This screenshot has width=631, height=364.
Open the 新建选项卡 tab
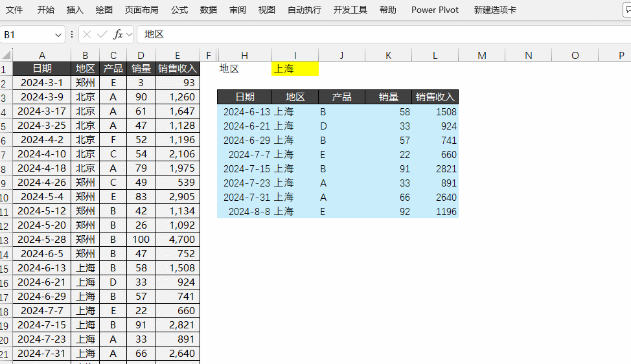point(494,10)
